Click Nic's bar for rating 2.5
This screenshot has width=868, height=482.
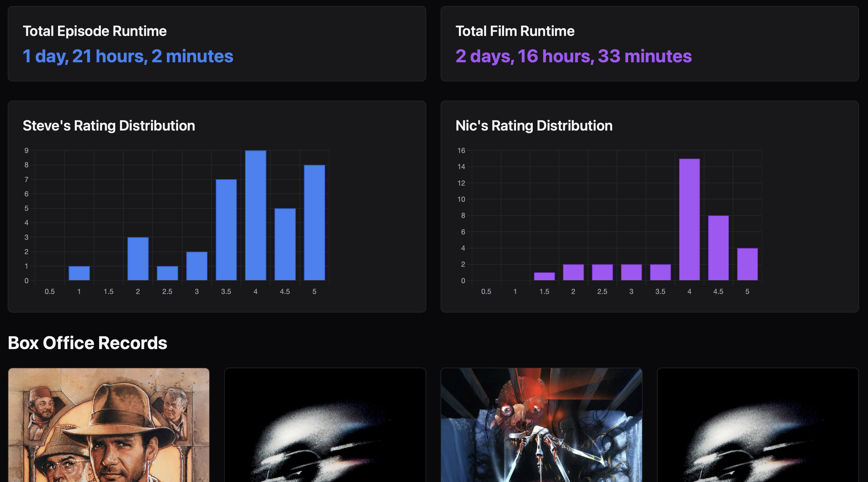(x=602, y=272)
